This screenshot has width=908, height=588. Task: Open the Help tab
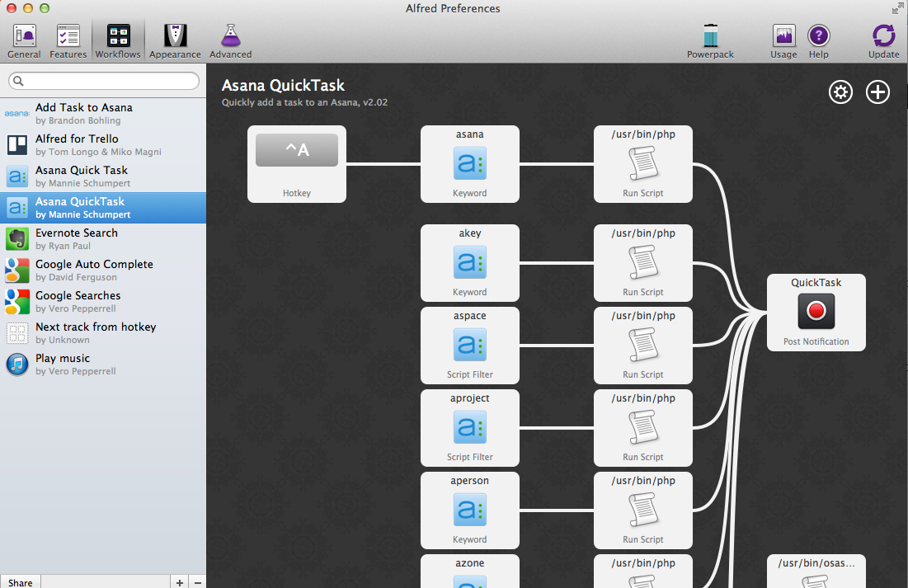click(819, 41)
